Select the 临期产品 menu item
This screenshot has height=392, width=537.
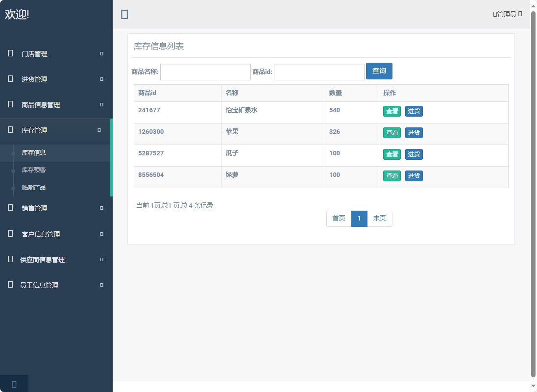click(33, 188)
